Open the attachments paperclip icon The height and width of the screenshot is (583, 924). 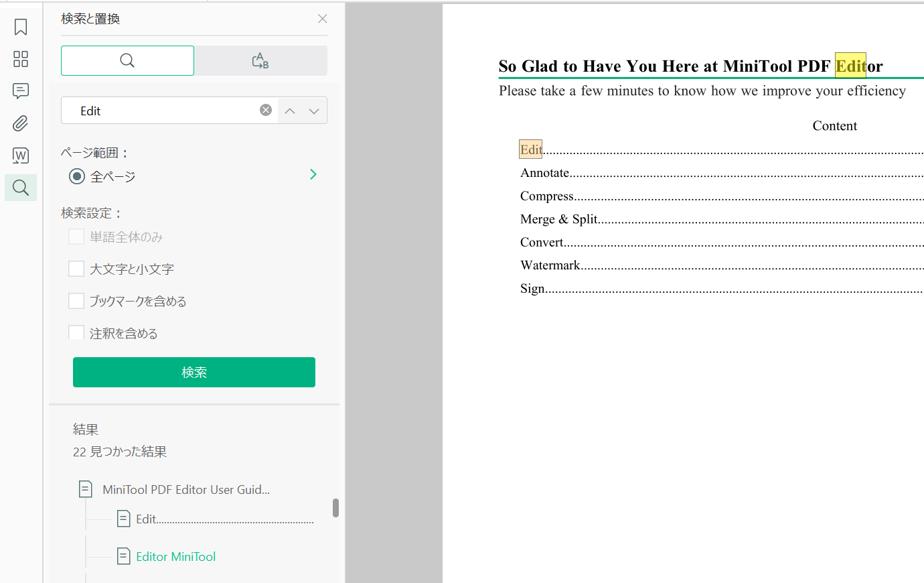[21, 123]
